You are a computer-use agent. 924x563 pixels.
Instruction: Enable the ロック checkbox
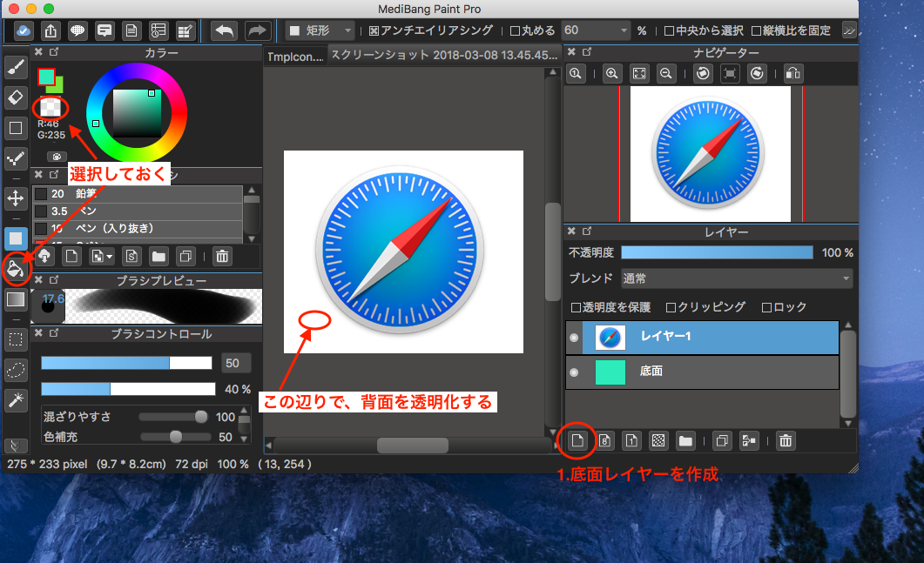click(766, 307)
